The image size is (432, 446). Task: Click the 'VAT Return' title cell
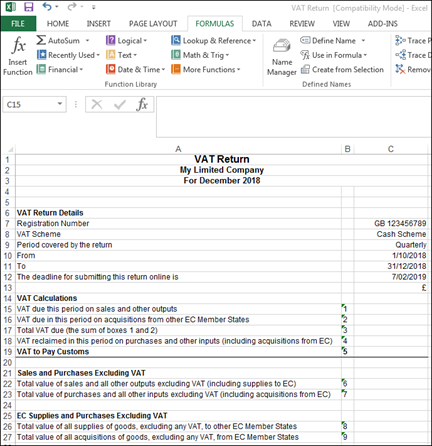point(222,159)
